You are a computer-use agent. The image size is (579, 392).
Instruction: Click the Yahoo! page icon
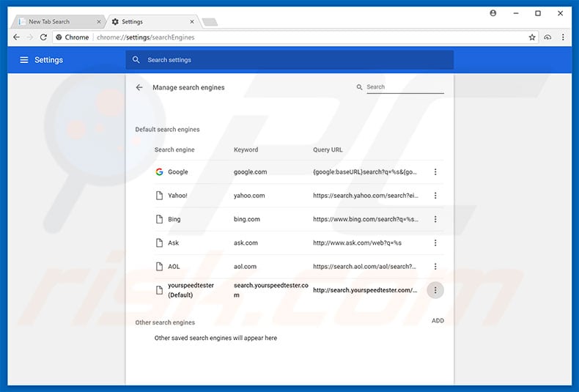pyautogui.click(x=159, y=195)
